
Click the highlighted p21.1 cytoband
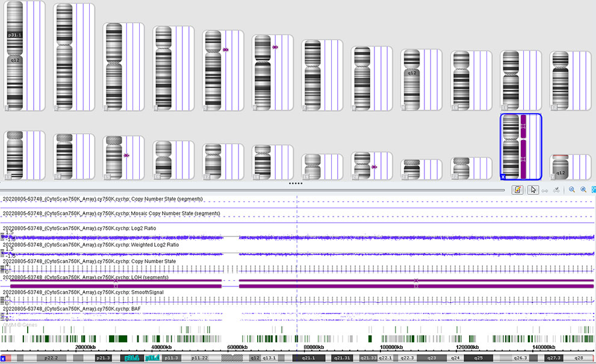pyautogui.click(x=131, y=358)
